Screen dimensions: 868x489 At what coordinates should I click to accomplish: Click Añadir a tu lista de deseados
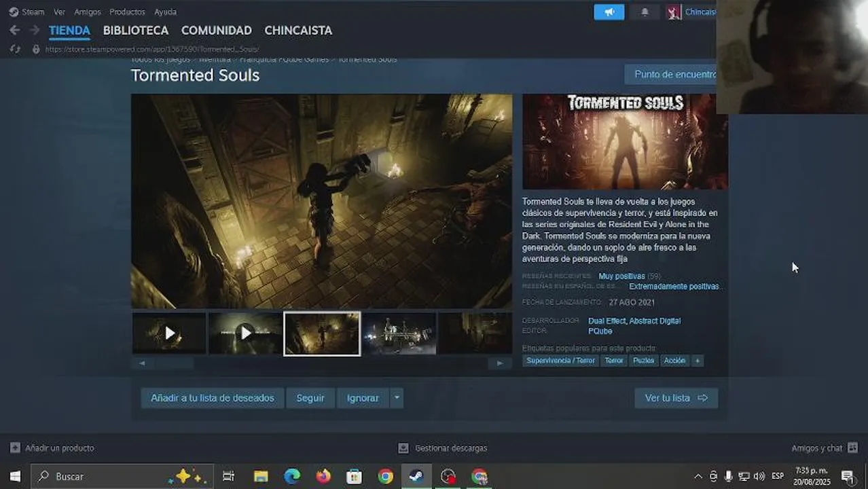coord(213,398)
